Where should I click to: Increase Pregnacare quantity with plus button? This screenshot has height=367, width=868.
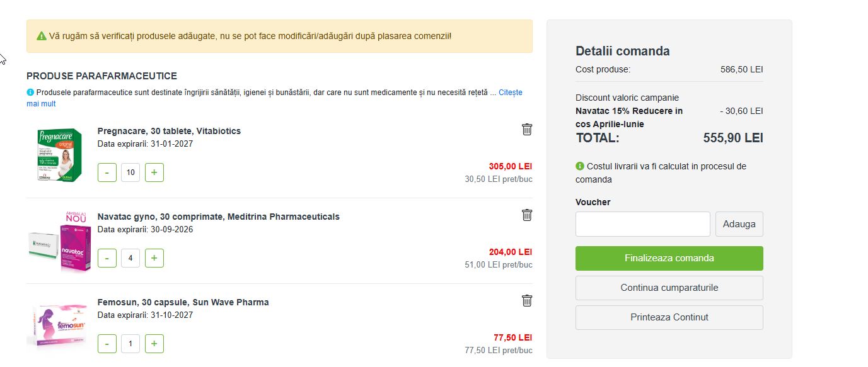[154, 172]
